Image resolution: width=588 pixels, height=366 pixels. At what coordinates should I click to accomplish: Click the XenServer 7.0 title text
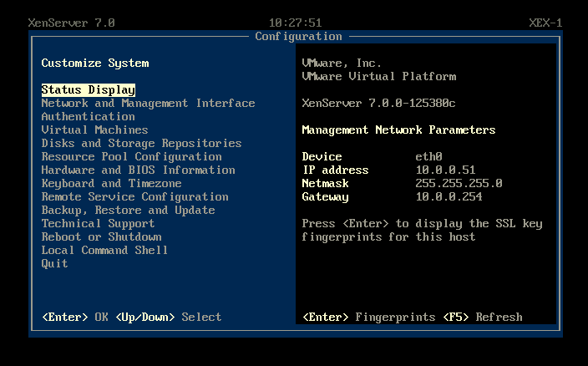coord(71,23)
